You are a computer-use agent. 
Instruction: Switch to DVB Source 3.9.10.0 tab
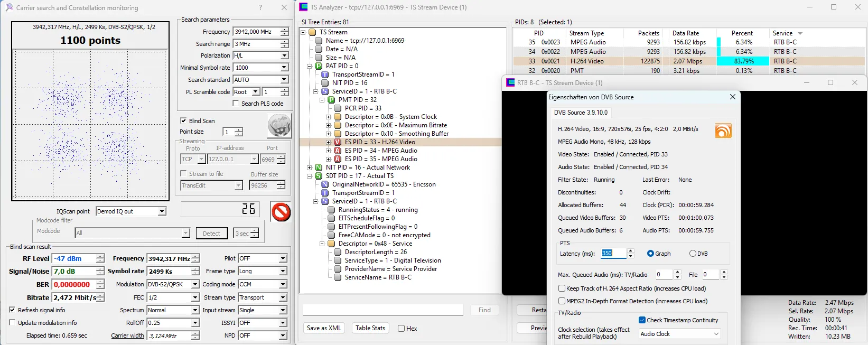tap(580, 113)
